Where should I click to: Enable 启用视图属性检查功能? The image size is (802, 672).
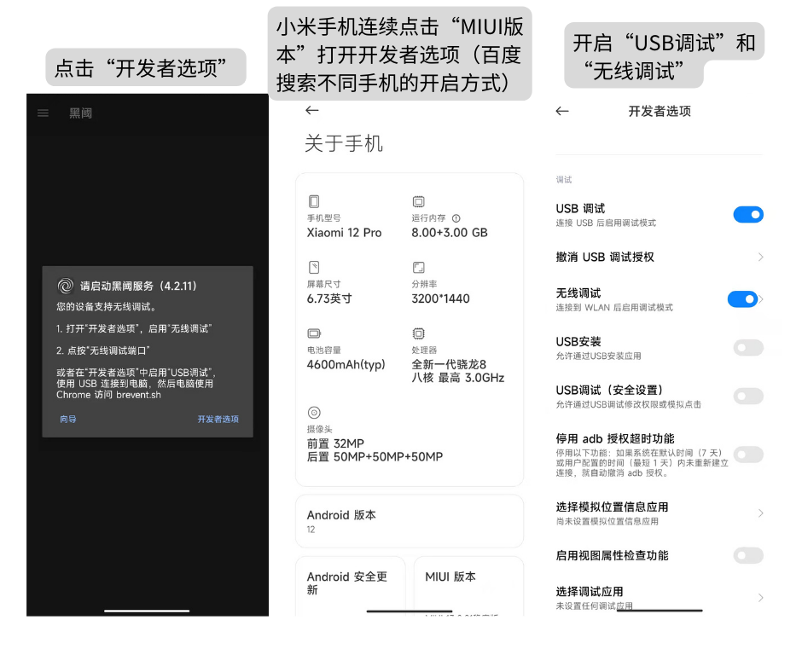(x=748, y=555)
